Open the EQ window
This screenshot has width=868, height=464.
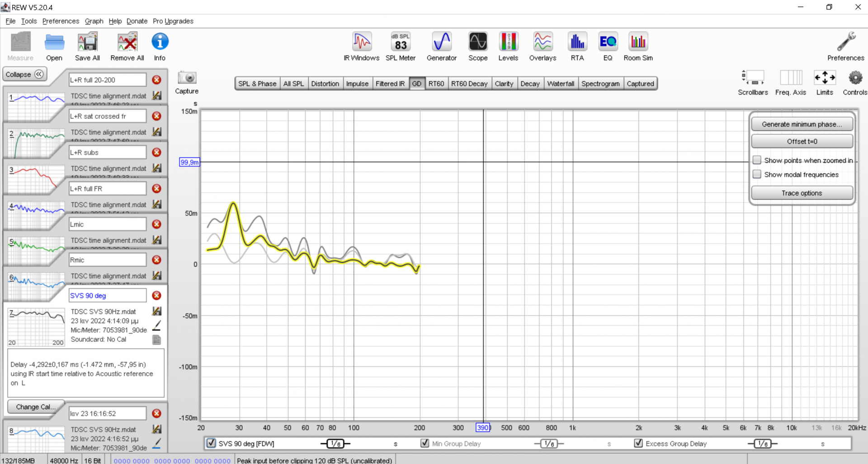608,46
